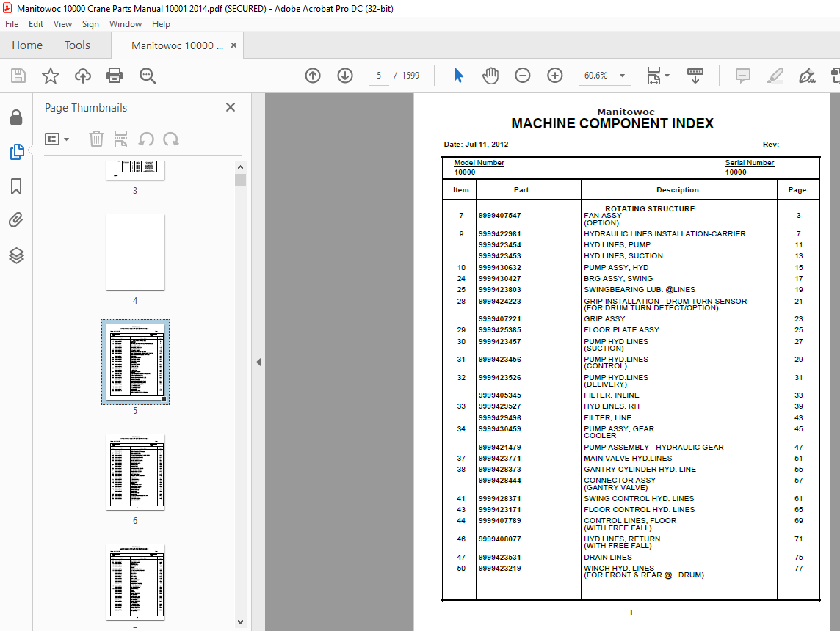Add a sticky note comment
Image resolution: width=840 pixels, height=631 pixels.
(x=742, y=76)
